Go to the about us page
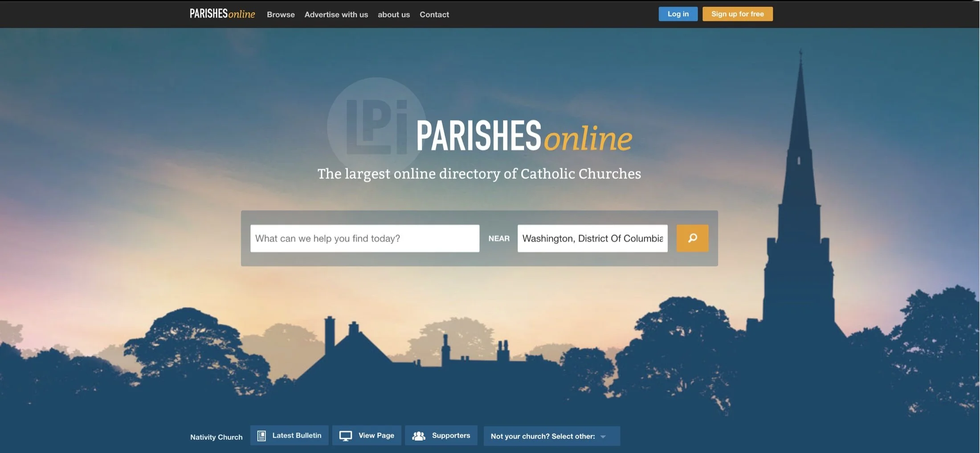980x453 pixels. point(394,15)
